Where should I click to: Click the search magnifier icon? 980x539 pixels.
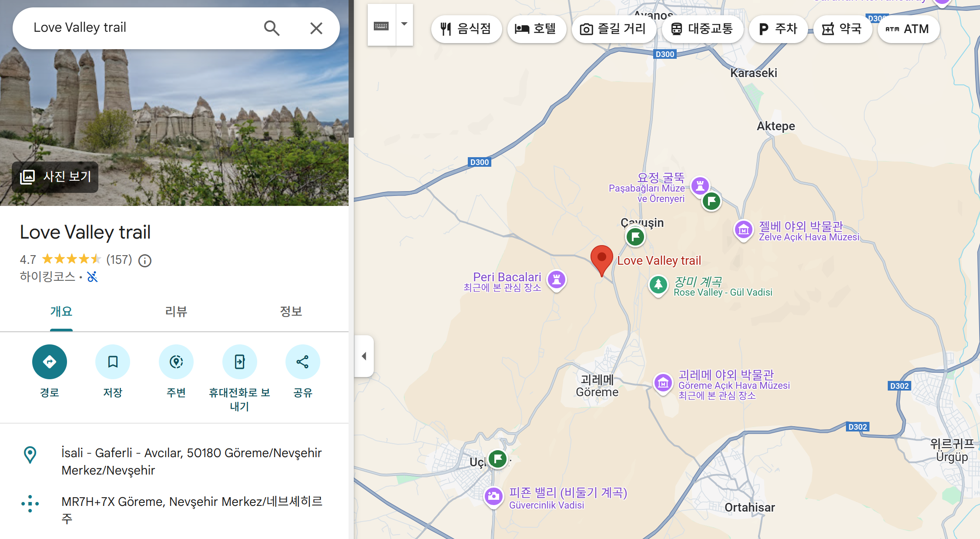pos(272,28)
